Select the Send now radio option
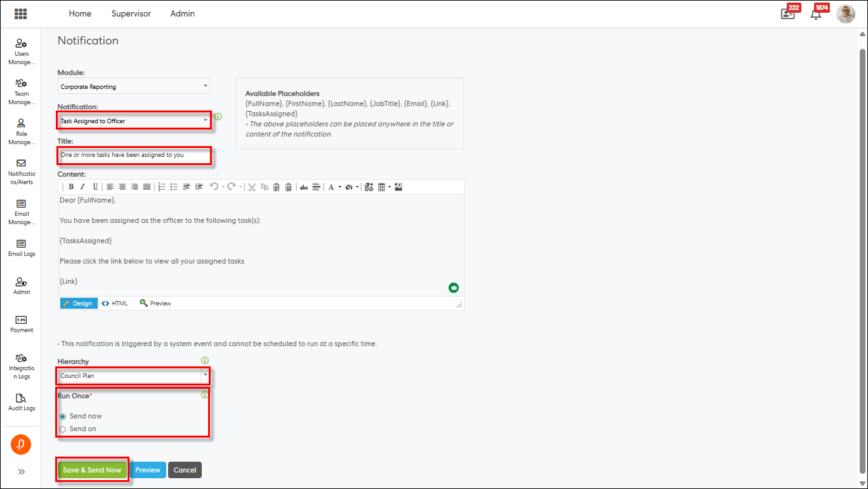Image resolution: width=868 pixels, height=489 pixels. (x=62, y=417)
